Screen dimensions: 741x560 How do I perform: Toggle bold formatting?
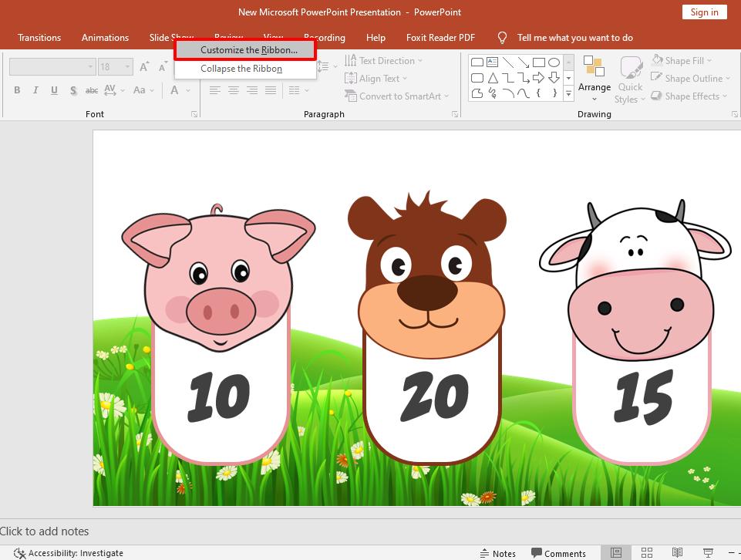pos(16,90)
